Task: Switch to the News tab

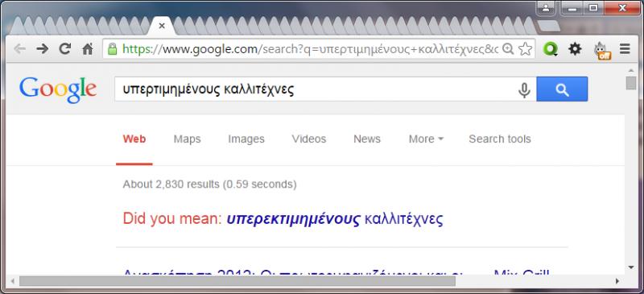Action: (x=367, y=139)
